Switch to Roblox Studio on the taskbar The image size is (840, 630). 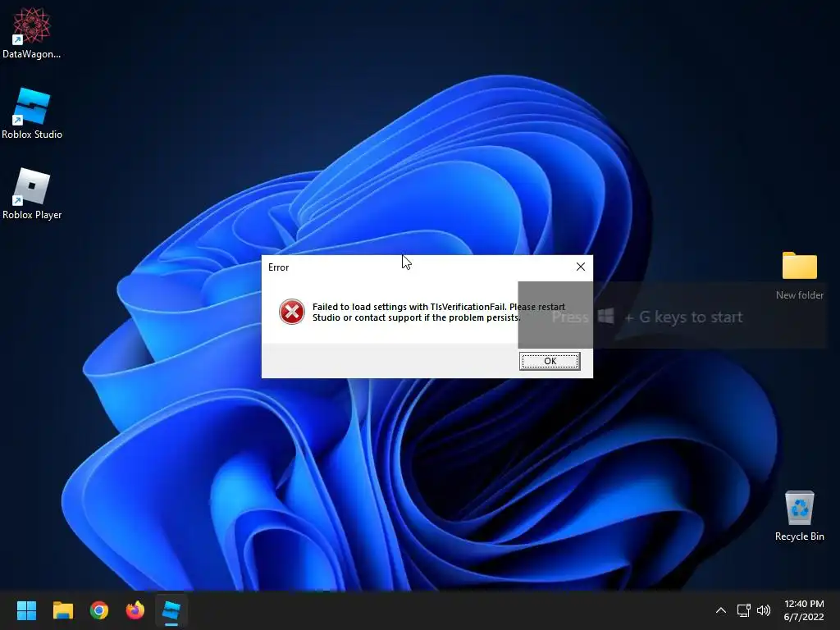tap(171, 610)
